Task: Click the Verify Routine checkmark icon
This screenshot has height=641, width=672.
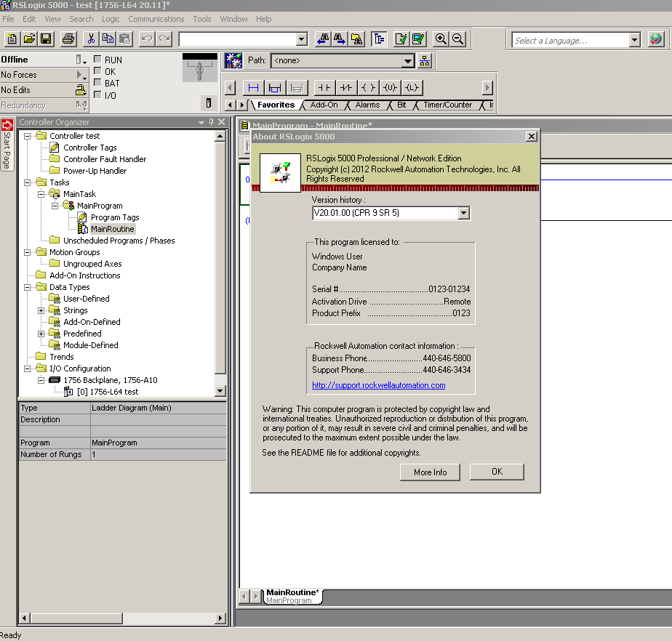Action: 401,39
